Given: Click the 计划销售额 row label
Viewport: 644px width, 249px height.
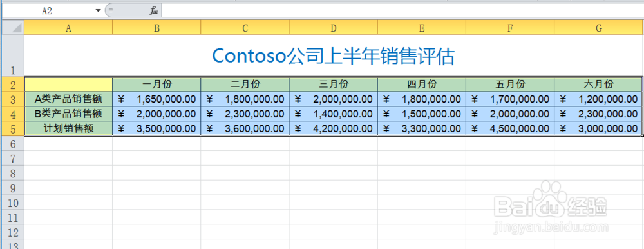Looking at the screenshot, I should pos(68,128).
